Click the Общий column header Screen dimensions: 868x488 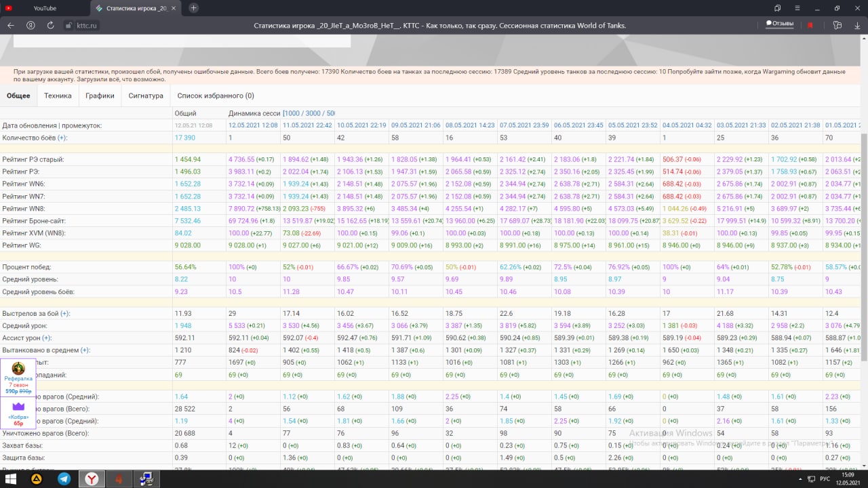click(186, 113)
